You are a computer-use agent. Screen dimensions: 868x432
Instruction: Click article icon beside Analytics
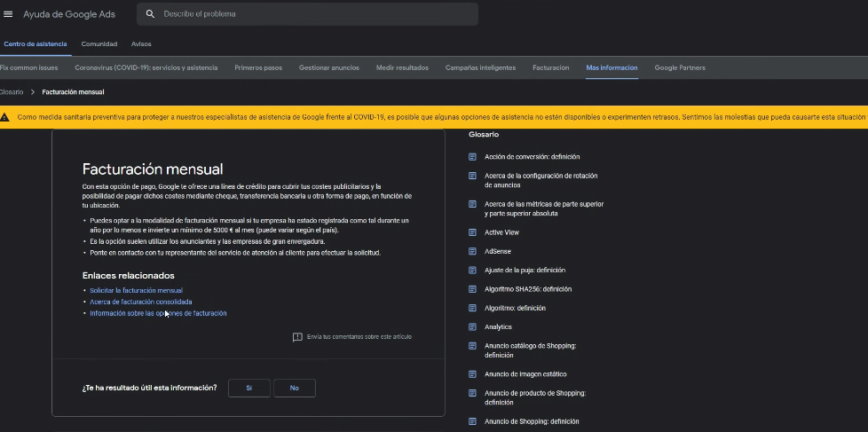pos(472,327)
